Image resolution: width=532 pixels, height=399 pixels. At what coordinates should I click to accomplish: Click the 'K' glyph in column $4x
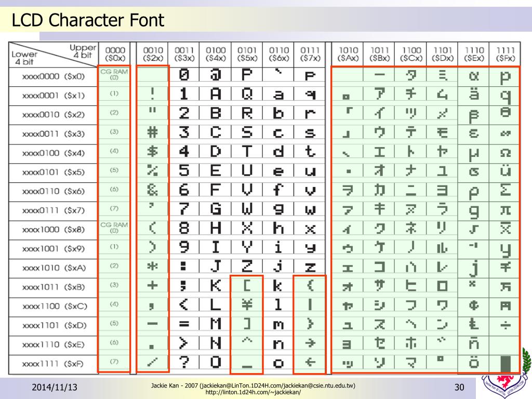[x=216, y=285]
